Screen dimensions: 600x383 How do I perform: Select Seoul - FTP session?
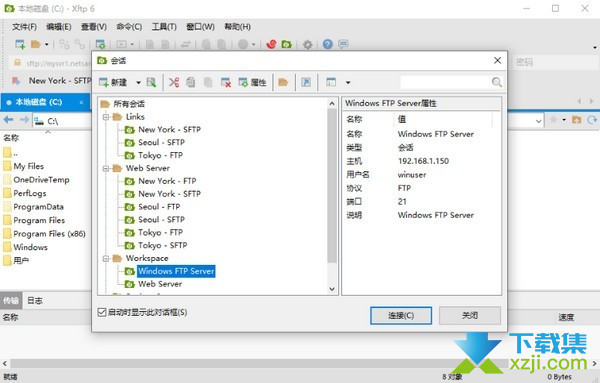tap(159, 207)
